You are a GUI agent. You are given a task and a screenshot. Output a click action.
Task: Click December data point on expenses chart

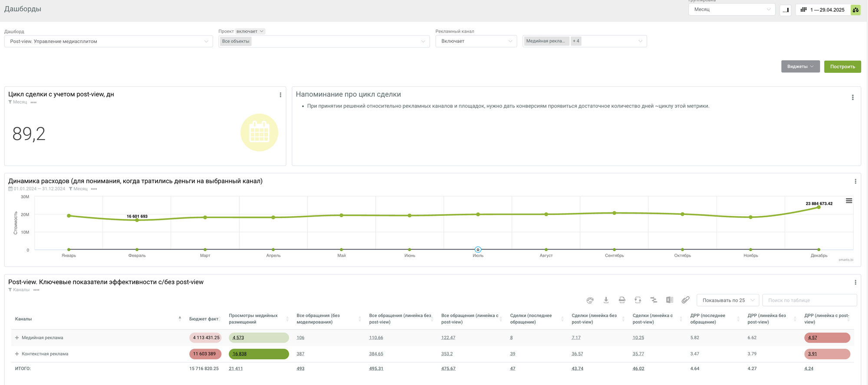click(819, 207)
